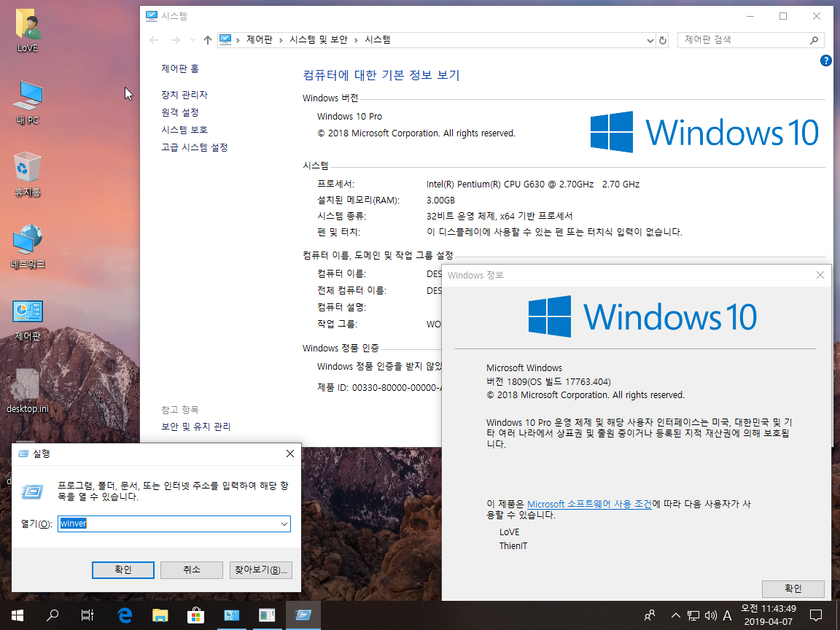Switch to the Control Panel taskbar item

coord(231,615)
